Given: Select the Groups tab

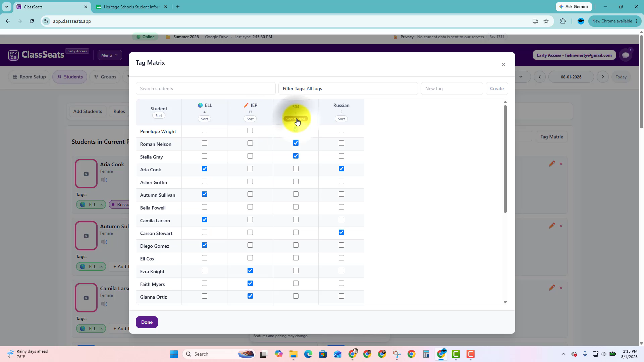Looking at the screenshot, I should (x=105, y=77).
